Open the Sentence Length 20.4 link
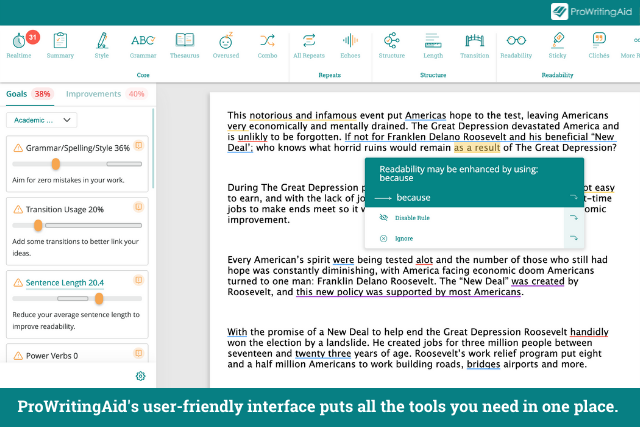Image resolution: width=640 pixels, height=427 pixels. [x=64, y=282]
